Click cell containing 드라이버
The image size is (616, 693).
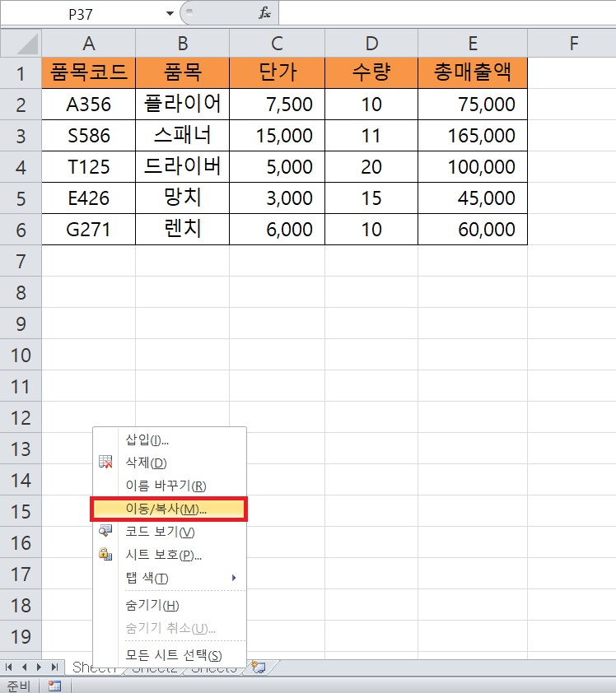point(182,167)
